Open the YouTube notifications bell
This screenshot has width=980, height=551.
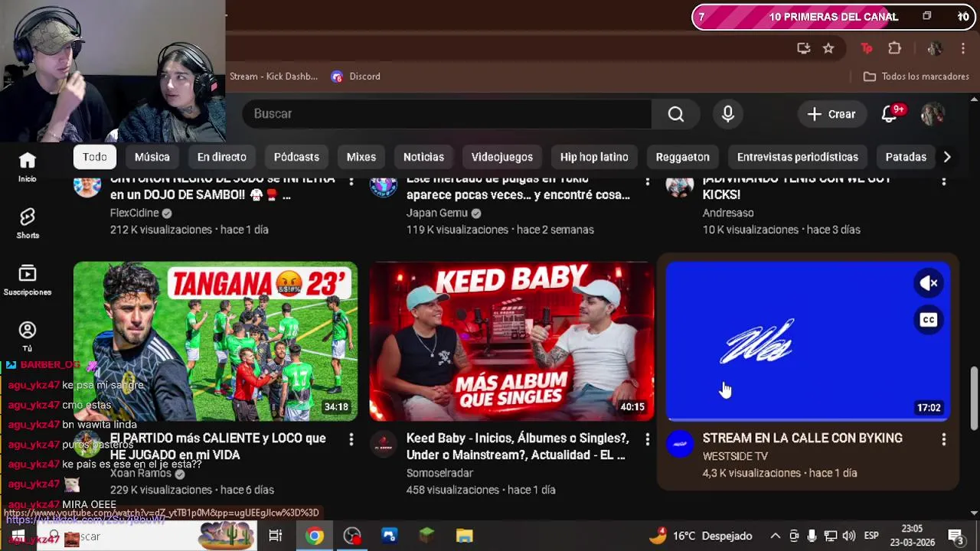(x=889, y=114)
